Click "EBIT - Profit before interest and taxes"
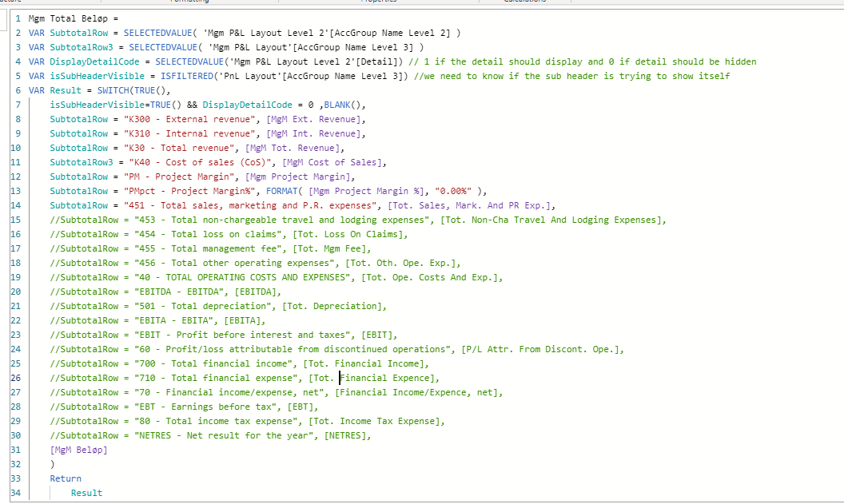 coord(242,335)
